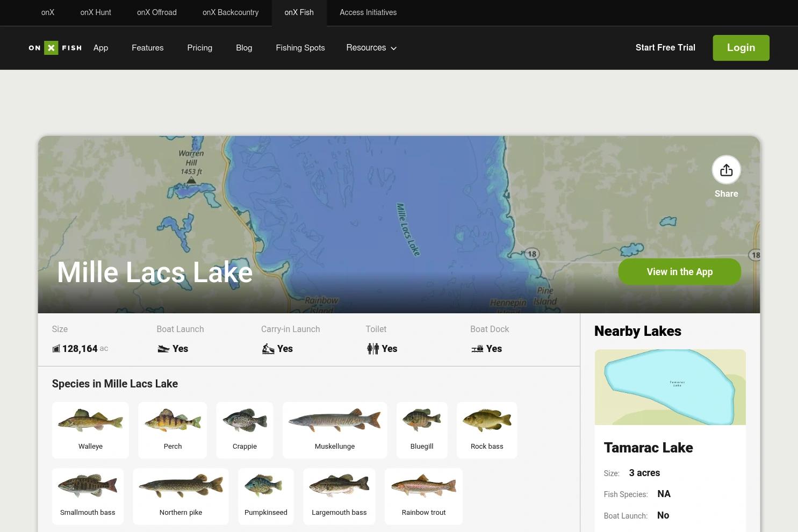The width and height of the screenshot is (798, 532).
Task: Open the App navigation link
Action: [x=100, y=48]
